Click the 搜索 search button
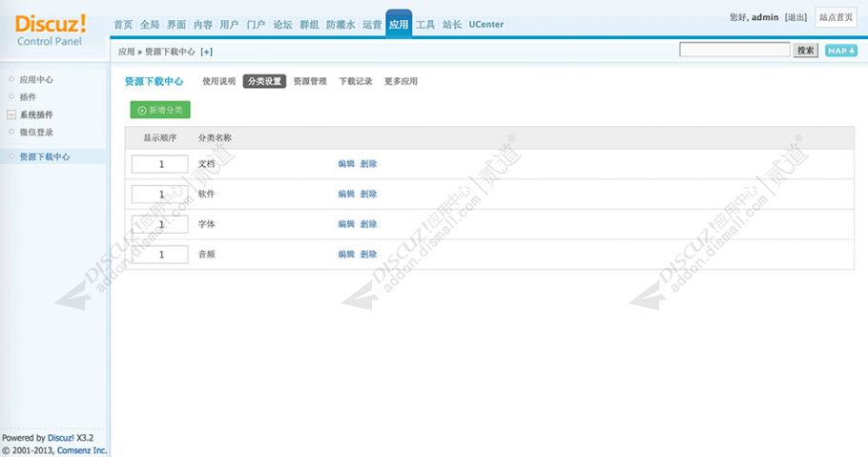The height and width of the screenshot is (457, 868). (805, 51)
